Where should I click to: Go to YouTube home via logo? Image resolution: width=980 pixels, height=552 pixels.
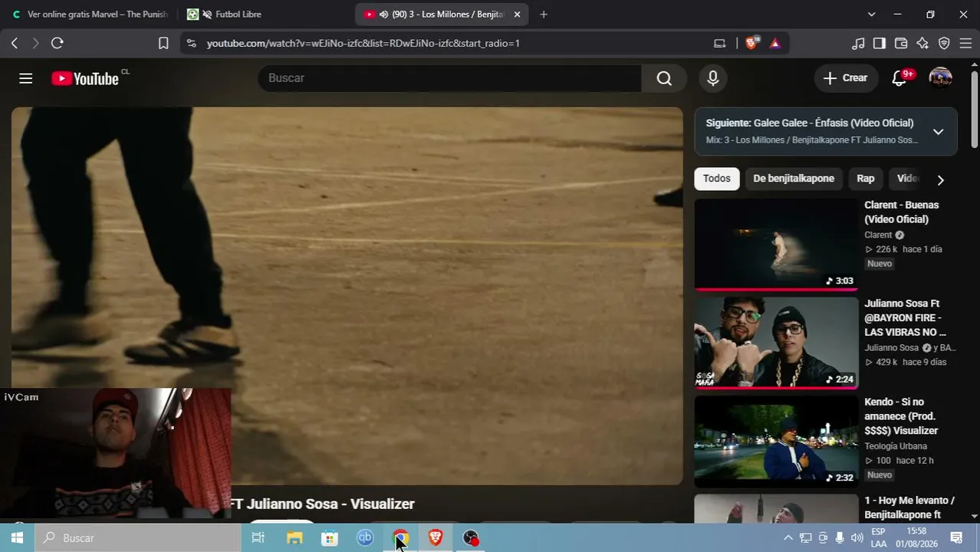click(85, 78)
